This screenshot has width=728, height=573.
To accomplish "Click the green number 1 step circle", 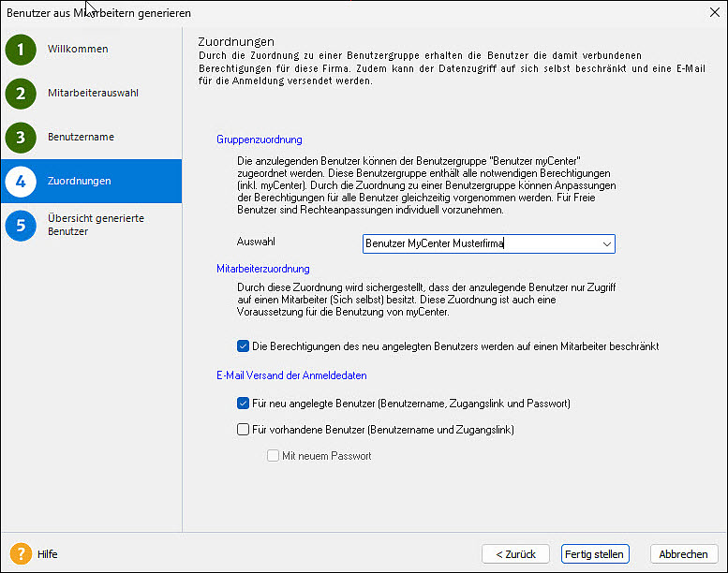I will click(21, 50).
